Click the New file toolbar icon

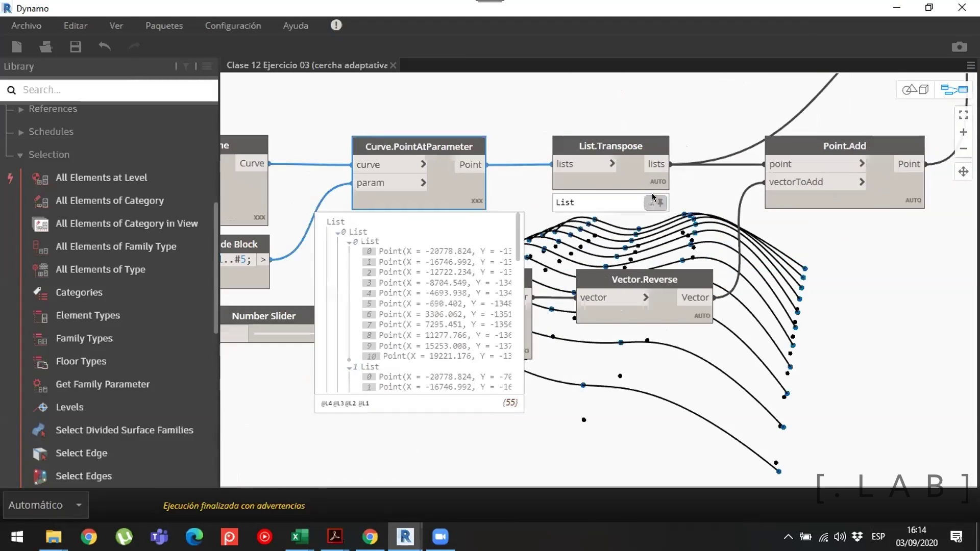[x=17, y=47]
